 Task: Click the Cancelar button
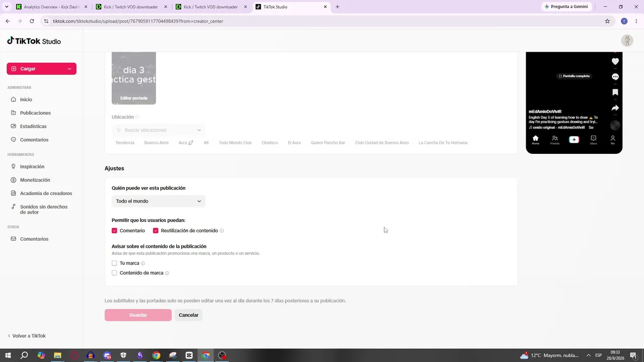189,315
